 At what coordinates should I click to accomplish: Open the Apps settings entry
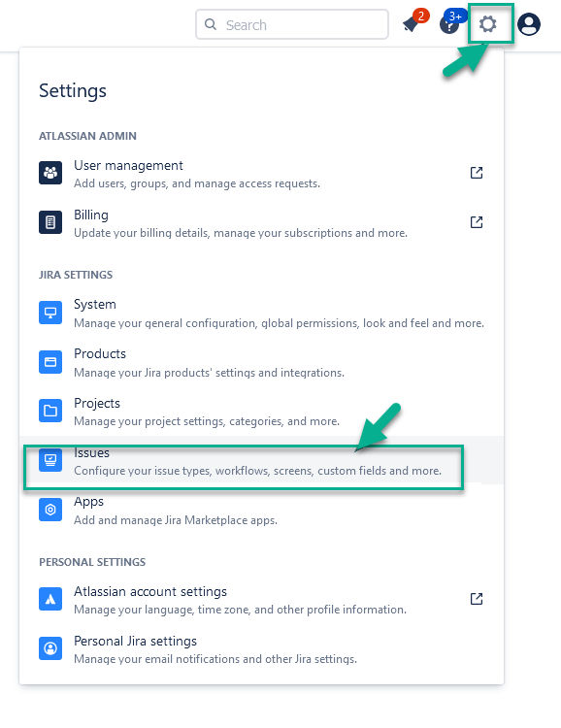[261, 510]
